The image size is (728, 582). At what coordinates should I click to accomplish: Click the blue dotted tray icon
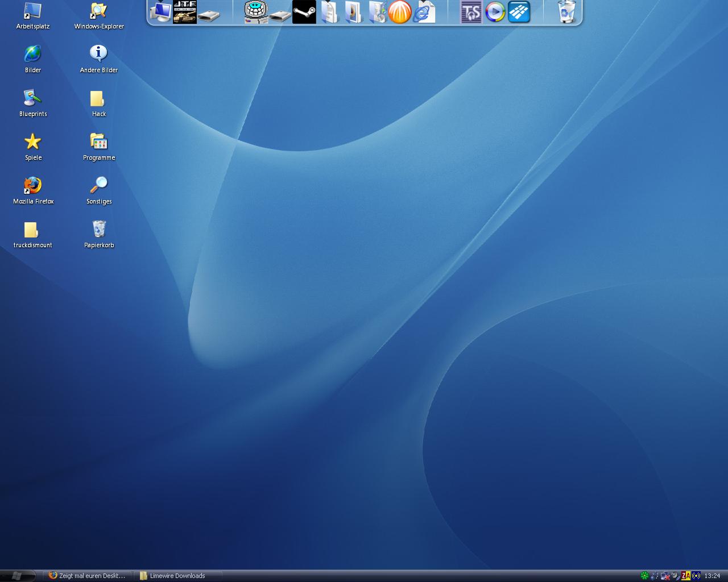point(655,576)
